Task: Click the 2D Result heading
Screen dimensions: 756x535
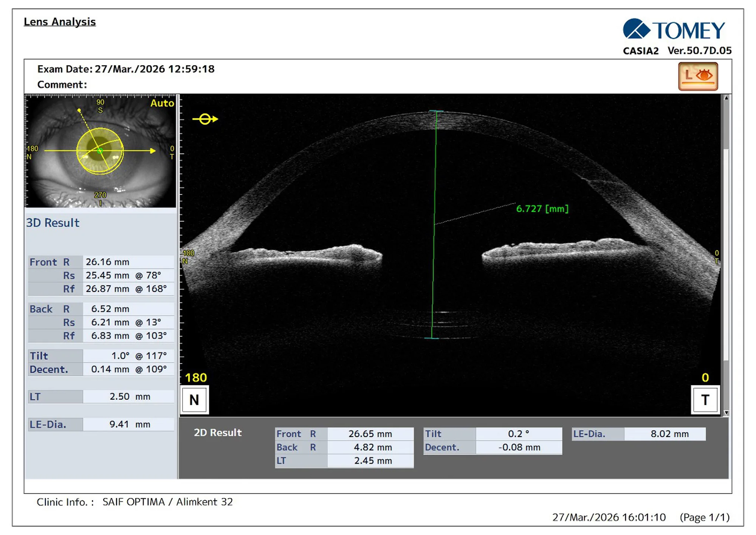Action: [x=218, y=433]
